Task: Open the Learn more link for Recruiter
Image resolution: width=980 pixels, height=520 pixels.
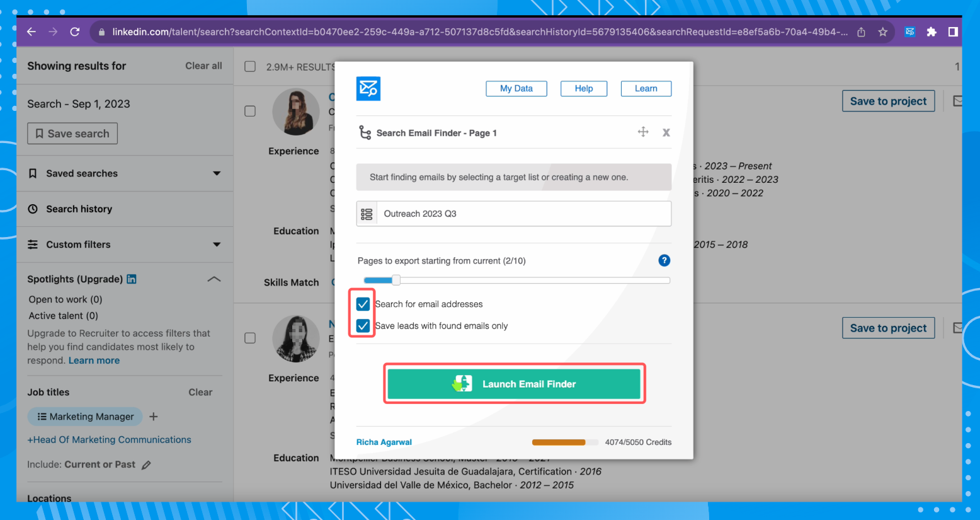Action: [94, 361]
